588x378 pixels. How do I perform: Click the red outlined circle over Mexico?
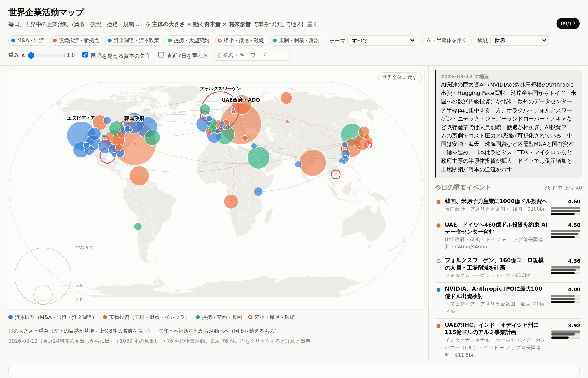108,155
